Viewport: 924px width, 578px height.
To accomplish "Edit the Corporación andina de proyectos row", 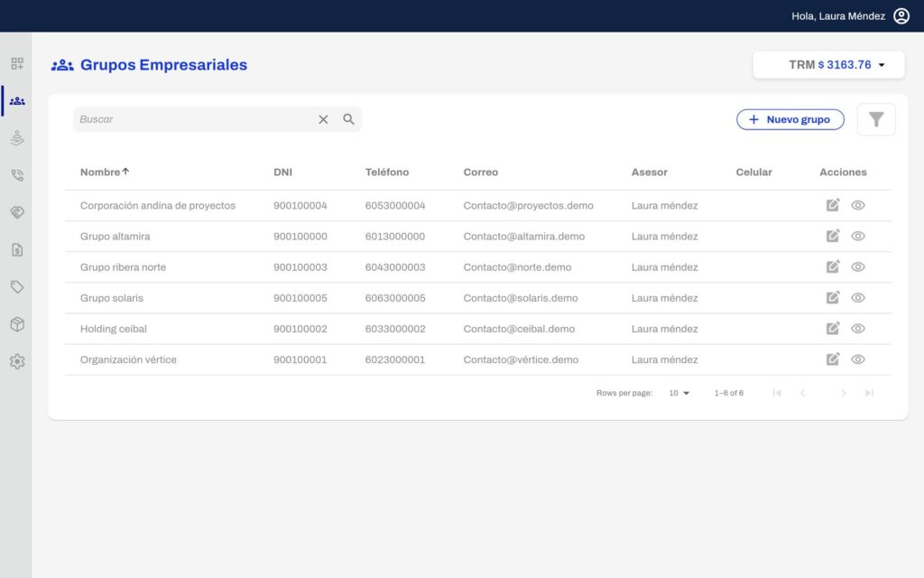I will 833,205.
